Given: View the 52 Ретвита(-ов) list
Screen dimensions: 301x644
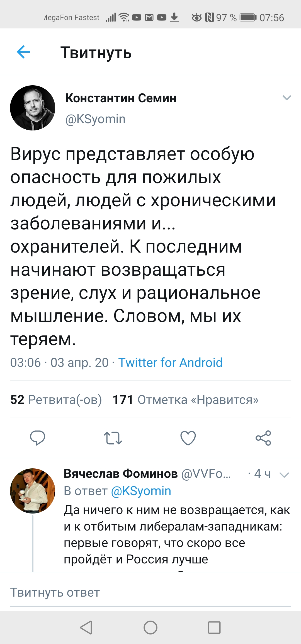Looking at the screenshot, I should point(56,400).
